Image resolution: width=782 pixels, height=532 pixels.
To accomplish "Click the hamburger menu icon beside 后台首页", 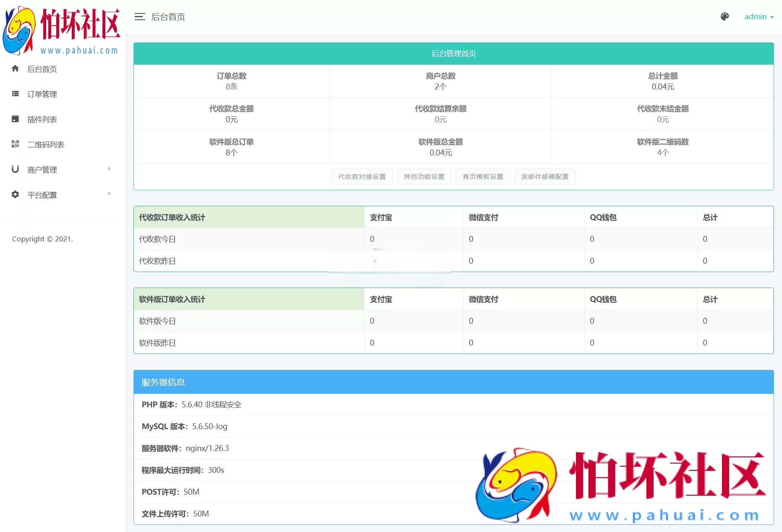I will click(x=140, y=17).
